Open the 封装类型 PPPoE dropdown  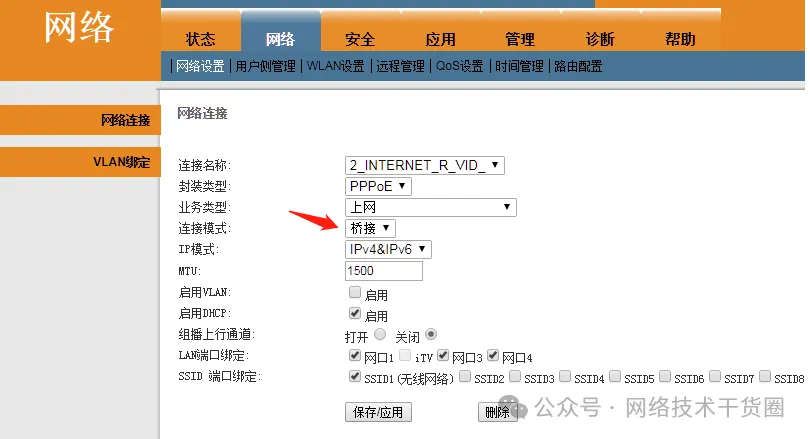click(x=378, y=186)
